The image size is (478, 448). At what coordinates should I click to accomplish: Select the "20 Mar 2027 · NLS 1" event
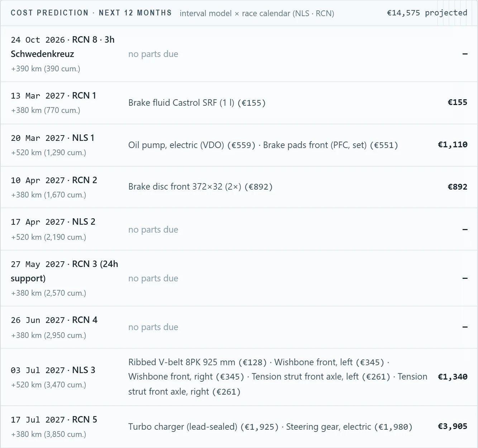coord(53,138)
